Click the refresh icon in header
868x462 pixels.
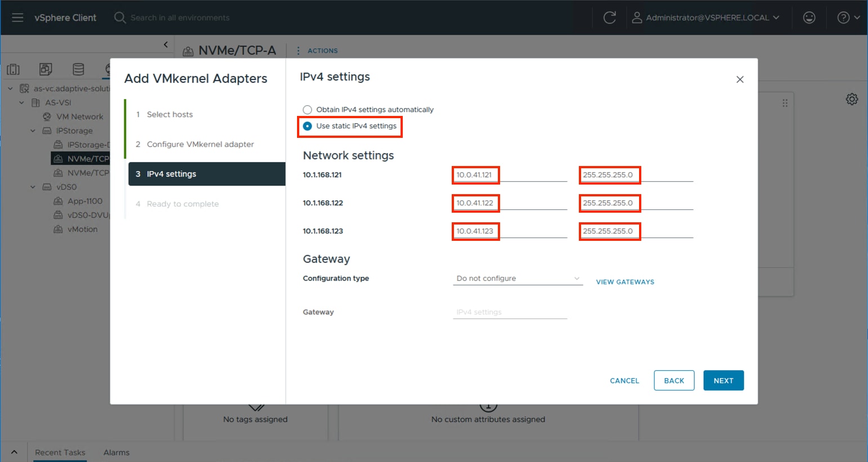609,17
